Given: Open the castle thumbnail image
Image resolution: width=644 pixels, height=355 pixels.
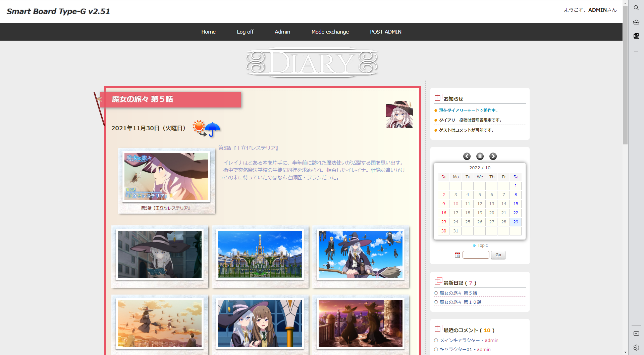Looking at the screenshot, I should (x=260, y=254).
